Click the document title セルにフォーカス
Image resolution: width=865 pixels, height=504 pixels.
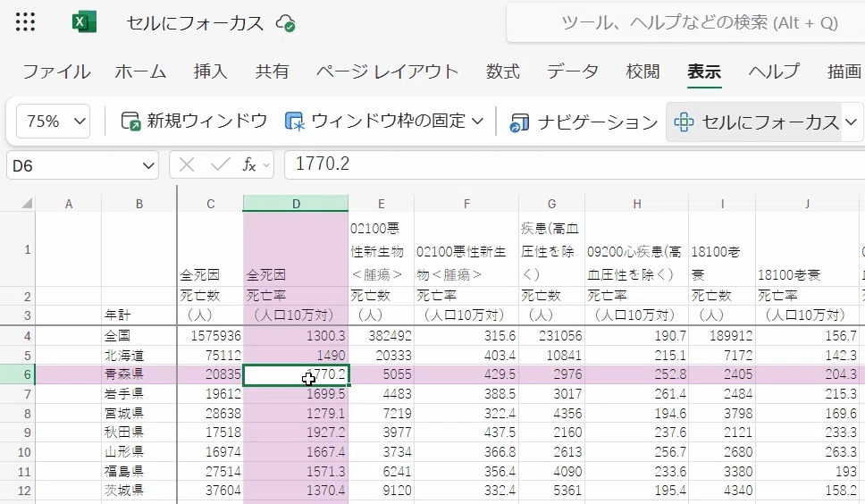pos(195,23)
